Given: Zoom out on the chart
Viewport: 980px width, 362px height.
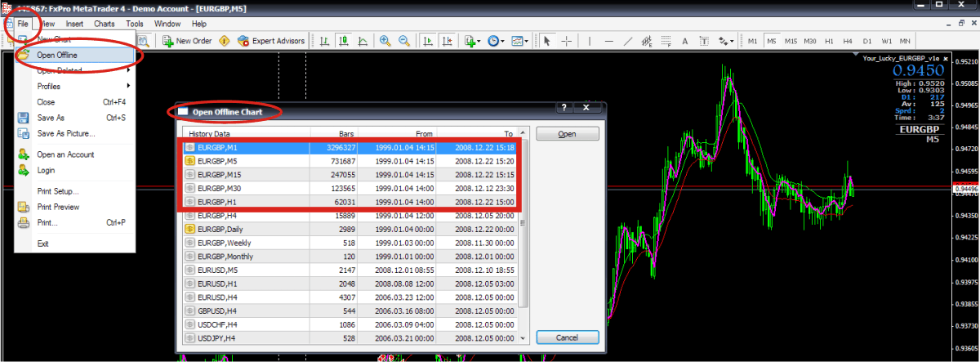Looking at the screenshot, I should (x=403, y=40).
